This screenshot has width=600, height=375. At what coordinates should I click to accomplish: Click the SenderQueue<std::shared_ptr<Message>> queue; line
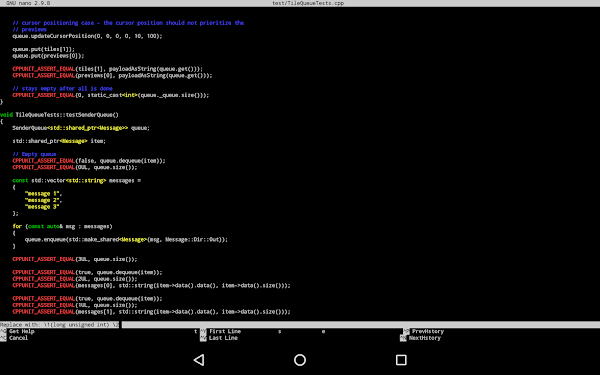(81, 128)
